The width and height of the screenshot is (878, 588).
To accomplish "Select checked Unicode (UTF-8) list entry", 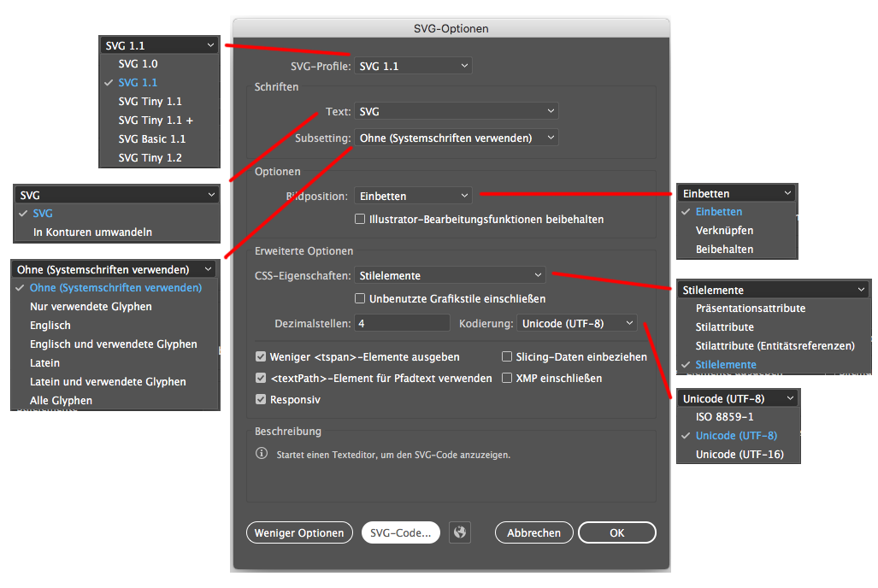I will pos(738,436).
